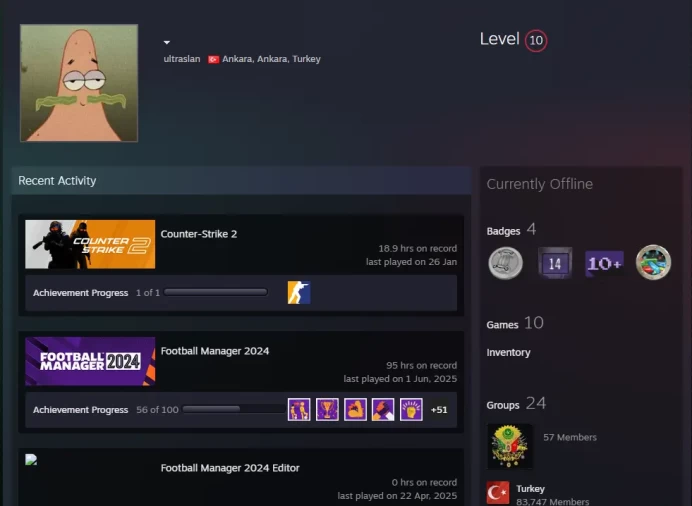Click the Level label

500,39
